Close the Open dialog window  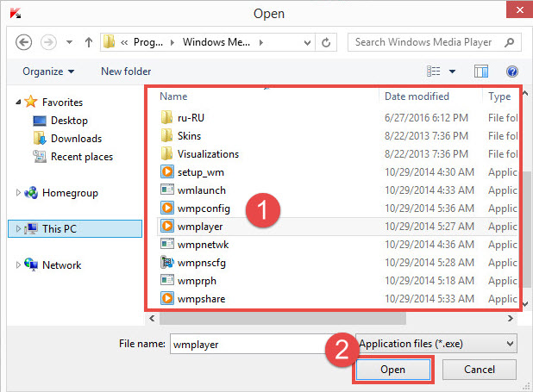(519, 9)
